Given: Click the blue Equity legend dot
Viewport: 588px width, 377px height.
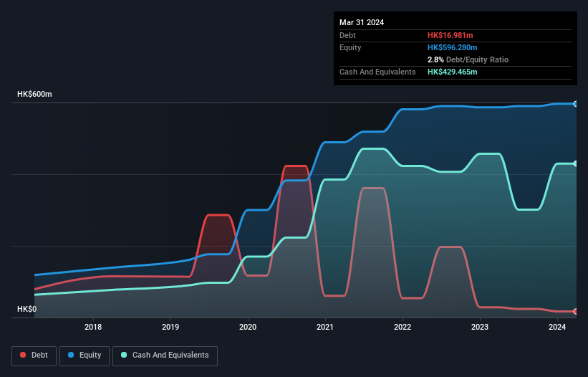Looking at the screenshot, I should pyautogui.click(x=71, y=355).
